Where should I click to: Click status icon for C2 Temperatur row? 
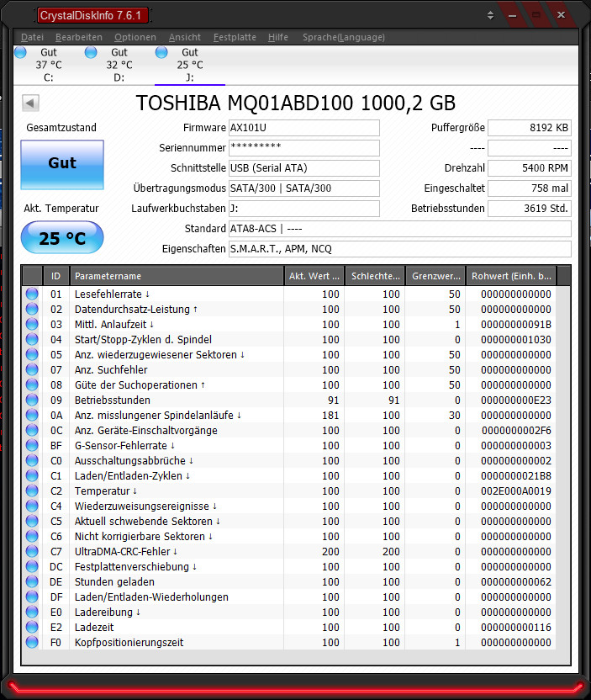(32, 491)
